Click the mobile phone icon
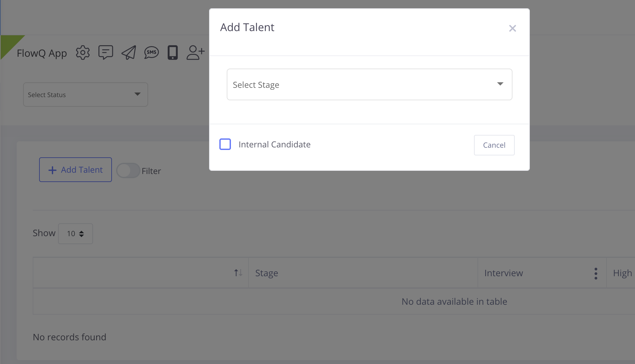This screenshot has width=635, height=364. (173, 53)
